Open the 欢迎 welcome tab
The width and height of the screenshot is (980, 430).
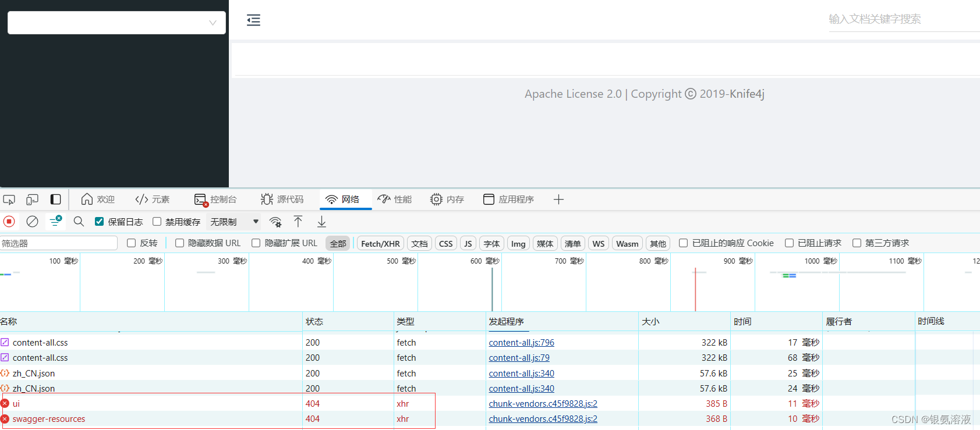click(98, 200)
